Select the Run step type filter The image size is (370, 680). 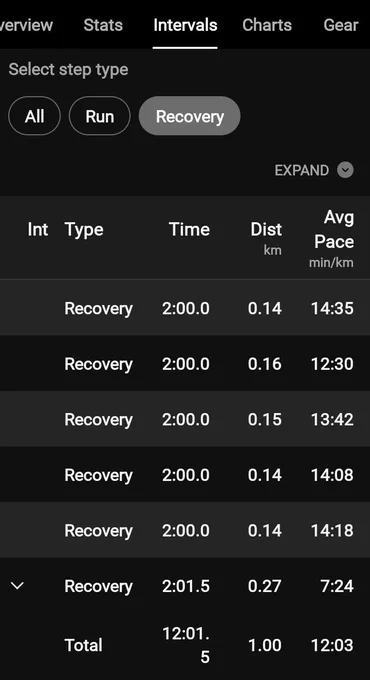click(99, 116)
